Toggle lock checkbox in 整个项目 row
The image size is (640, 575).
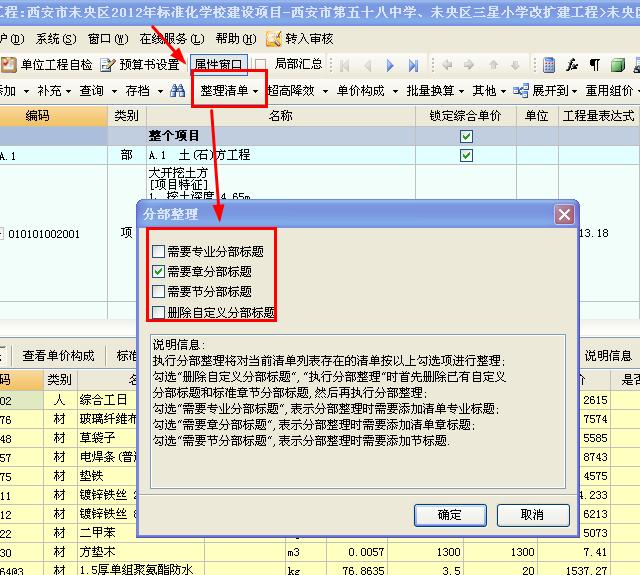click(466, 136)
